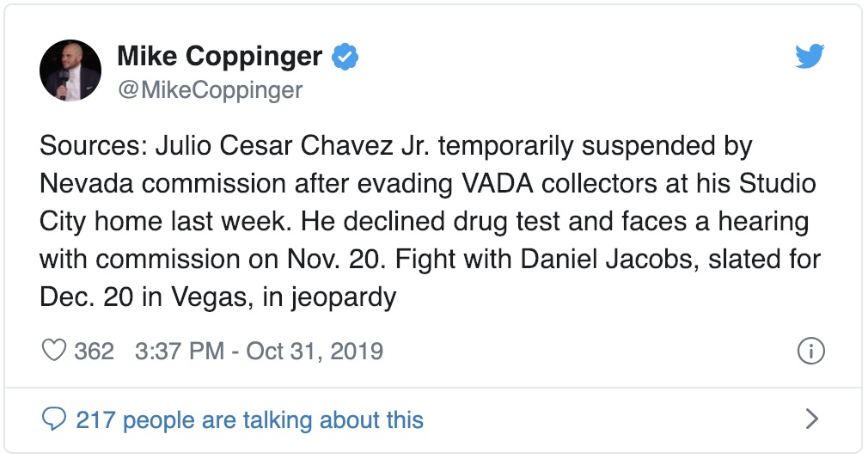Click the Twitter bird logo
Image resolution: width=868 pixels, height=459 pixels.
pos(810,57)
